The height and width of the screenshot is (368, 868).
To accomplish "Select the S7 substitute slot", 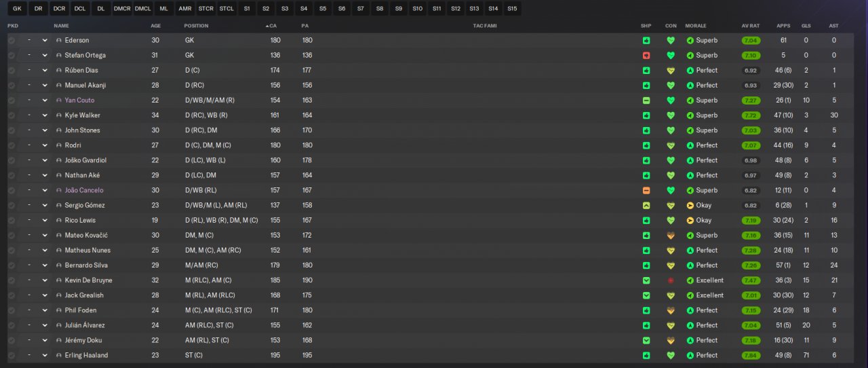I will click(x=360, y=9).
